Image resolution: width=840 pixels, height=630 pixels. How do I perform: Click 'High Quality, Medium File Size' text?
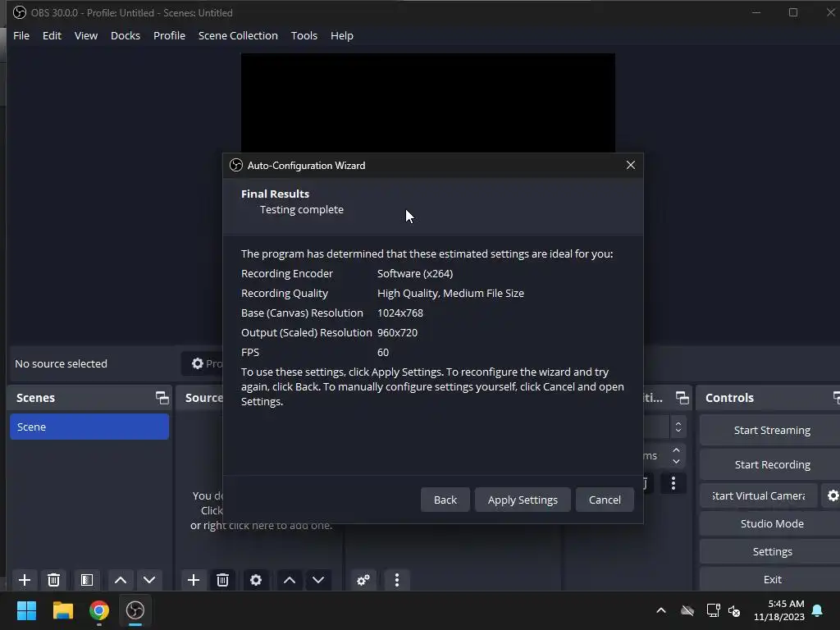click(450, 293)
